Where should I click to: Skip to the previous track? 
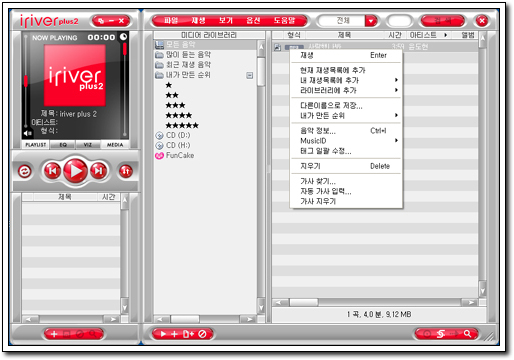point(52,171)
